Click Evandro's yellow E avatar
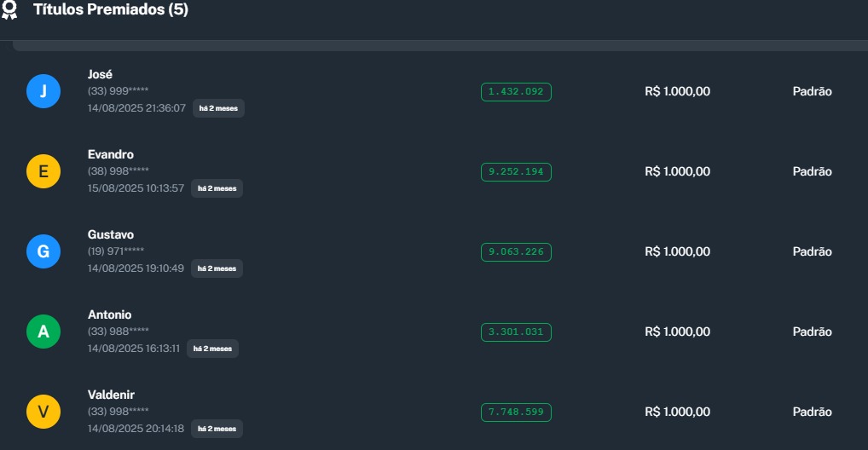This screenshot has height=450, width=868. [43, 171]
